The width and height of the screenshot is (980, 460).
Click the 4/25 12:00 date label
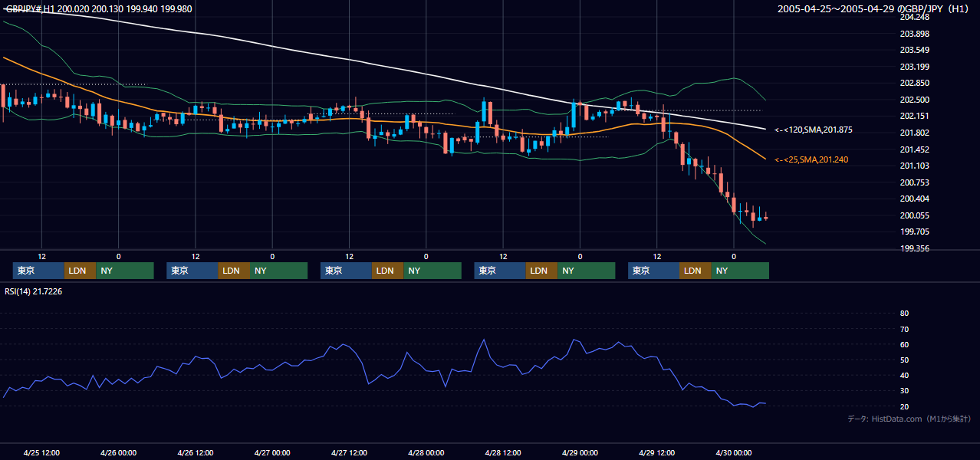[x=41, y=452]
